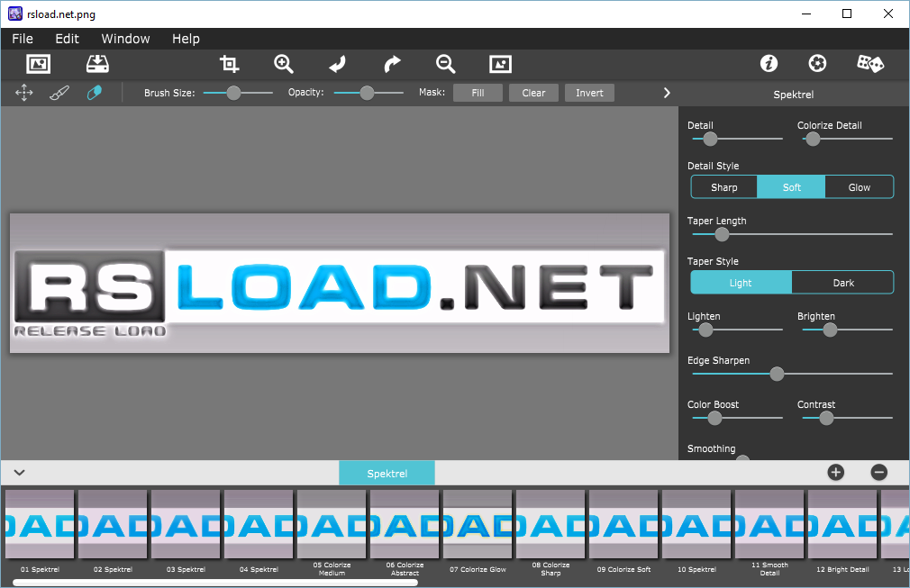Select preset 01 Spektrel thumbnail
Viewport: 910px width, 588px height.
point(40,524)
